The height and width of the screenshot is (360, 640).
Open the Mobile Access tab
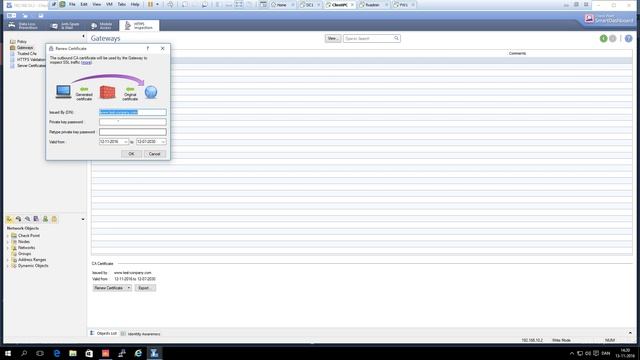pos(102,26)
